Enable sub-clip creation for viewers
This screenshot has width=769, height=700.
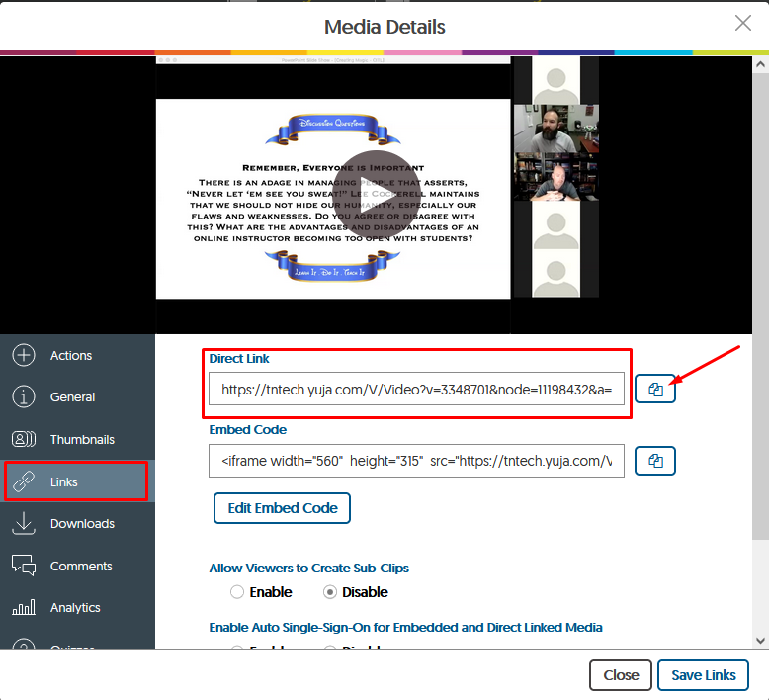(x=237, y=592)
